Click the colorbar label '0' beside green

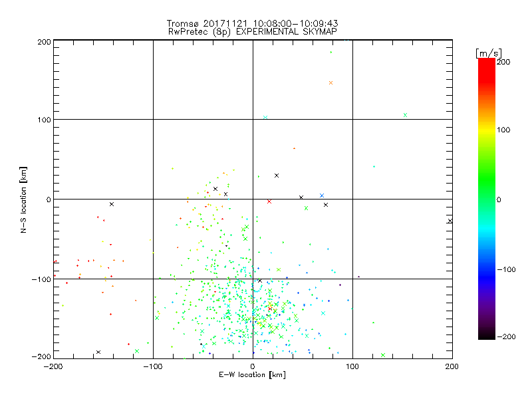[x=499, y=199]
